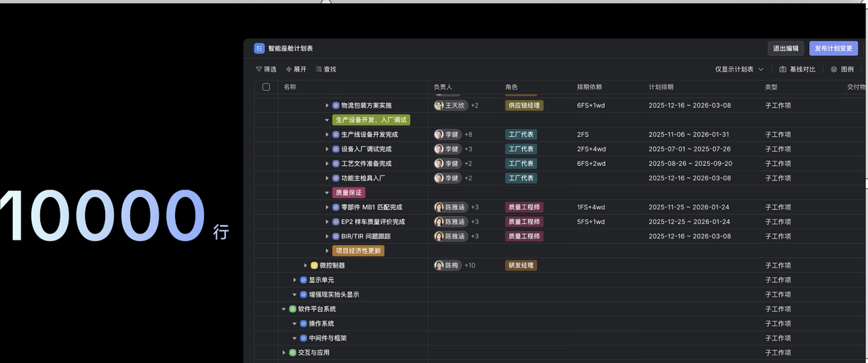Open the 基线对比 baseline comparison
This screenshot has height=363, width=868.
(x=797, y=69)
